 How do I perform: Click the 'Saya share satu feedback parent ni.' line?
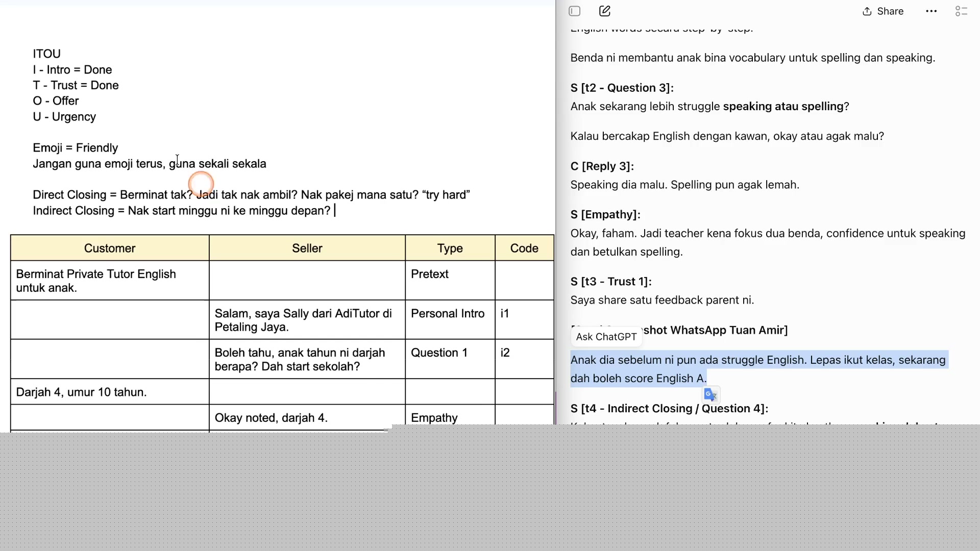click(663, 300)
